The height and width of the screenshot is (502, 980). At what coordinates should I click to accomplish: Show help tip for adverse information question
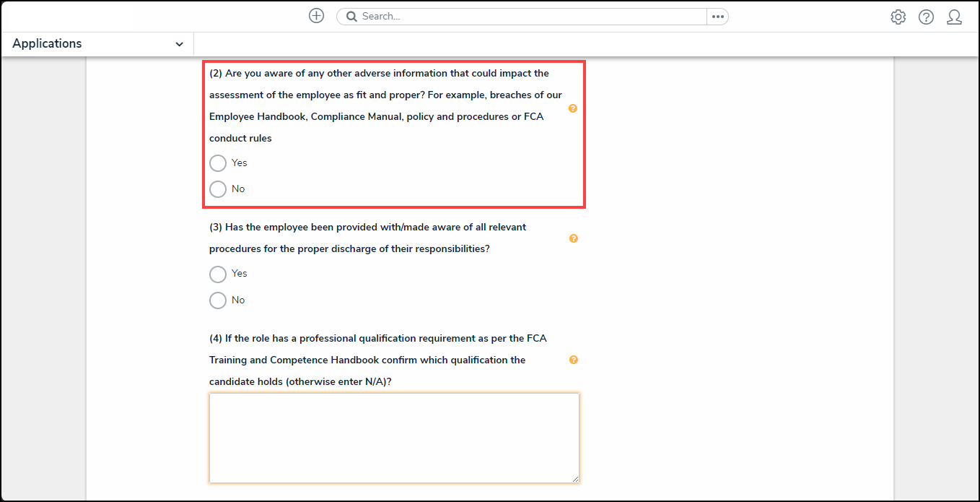573,108
